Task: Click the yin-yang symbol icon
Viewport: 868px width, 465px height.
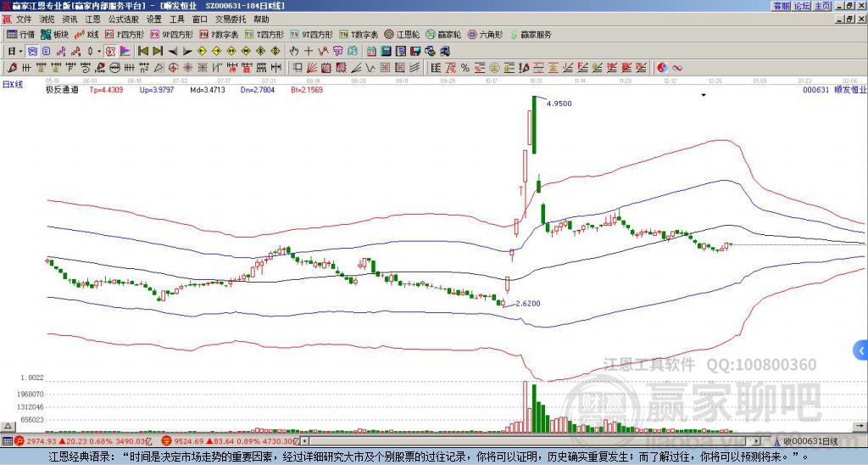Action: [x=662, y=68]
